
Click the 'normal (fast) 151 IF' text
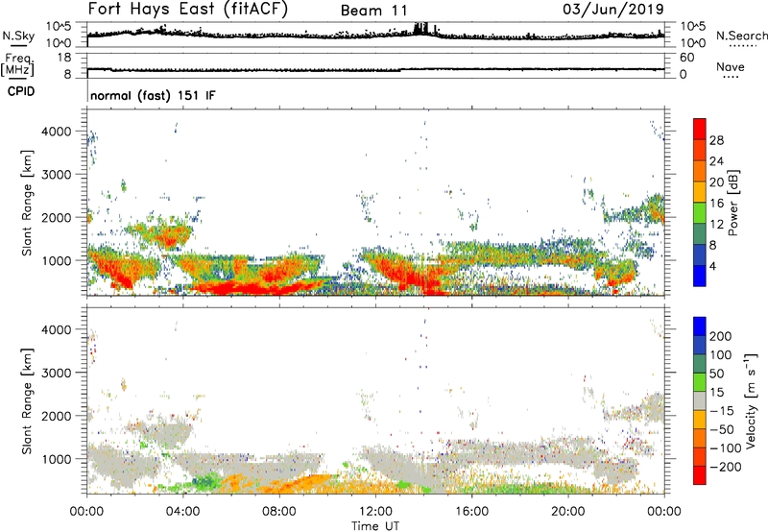pyautogui.click(x=153, y=95)
